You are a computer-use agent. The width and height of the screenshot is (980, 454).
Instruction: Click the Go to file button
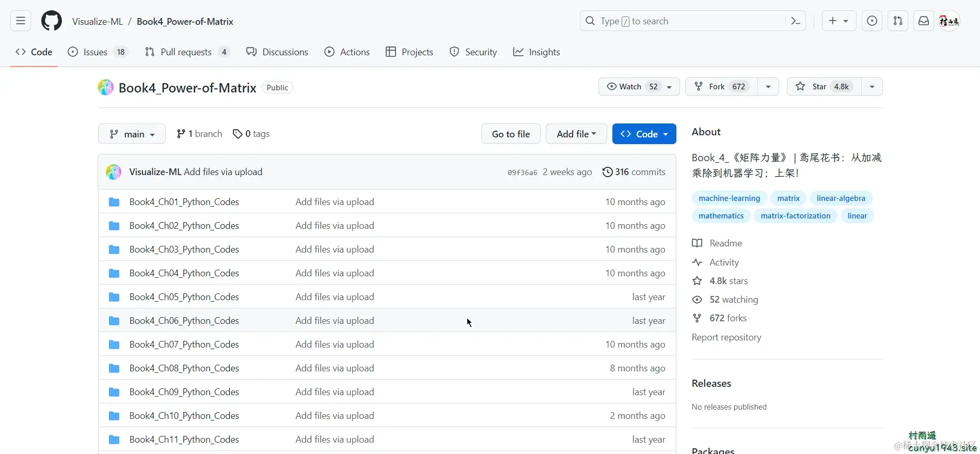[x=511, y=134]
